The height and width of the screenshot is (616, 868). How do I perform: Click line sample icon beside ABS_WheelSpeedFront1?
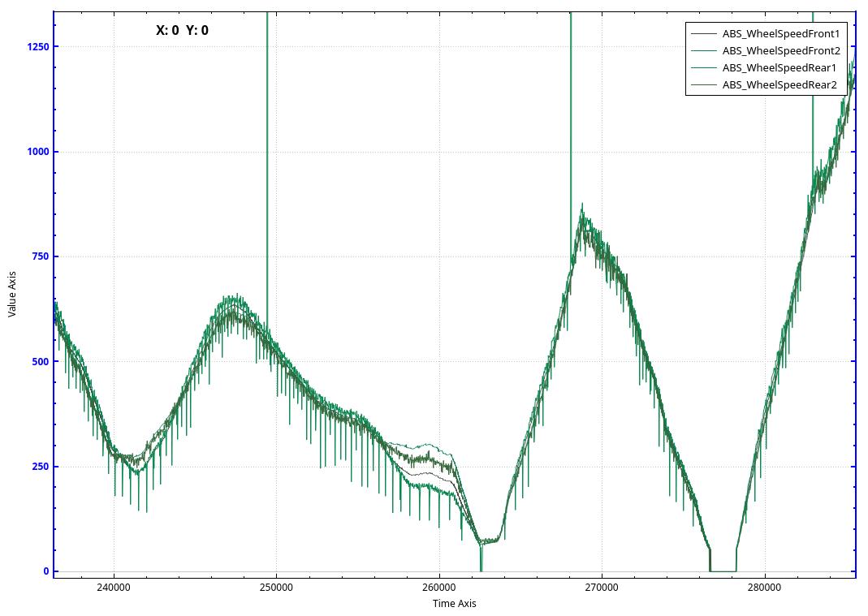click(703, 34)
